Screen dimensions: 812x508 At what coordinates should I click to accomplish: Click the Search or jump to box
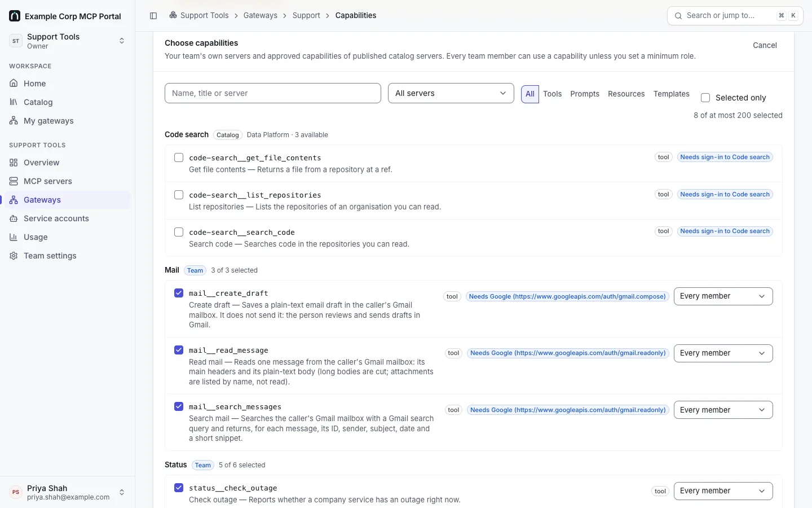pos(735,16)
